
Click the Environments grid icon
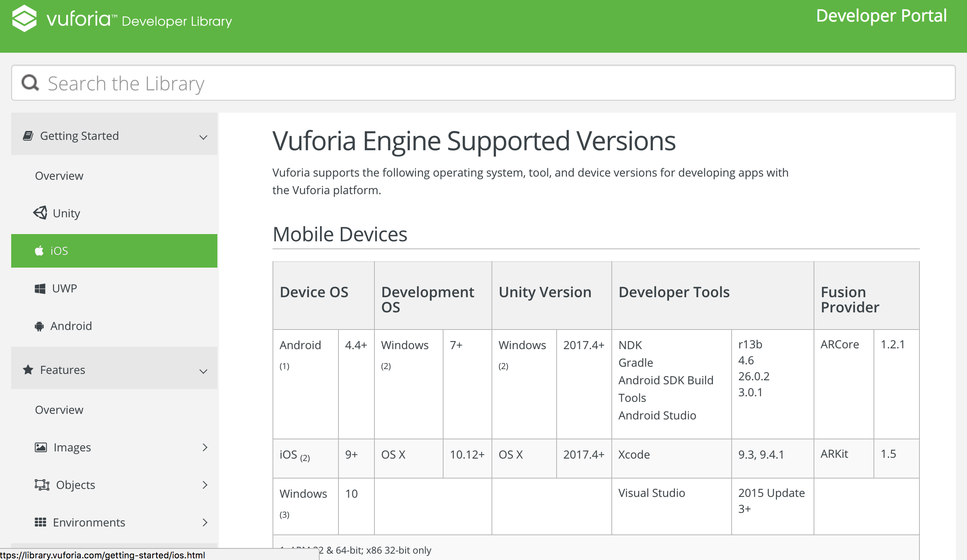pyautogui.click(x=40, y=522)
